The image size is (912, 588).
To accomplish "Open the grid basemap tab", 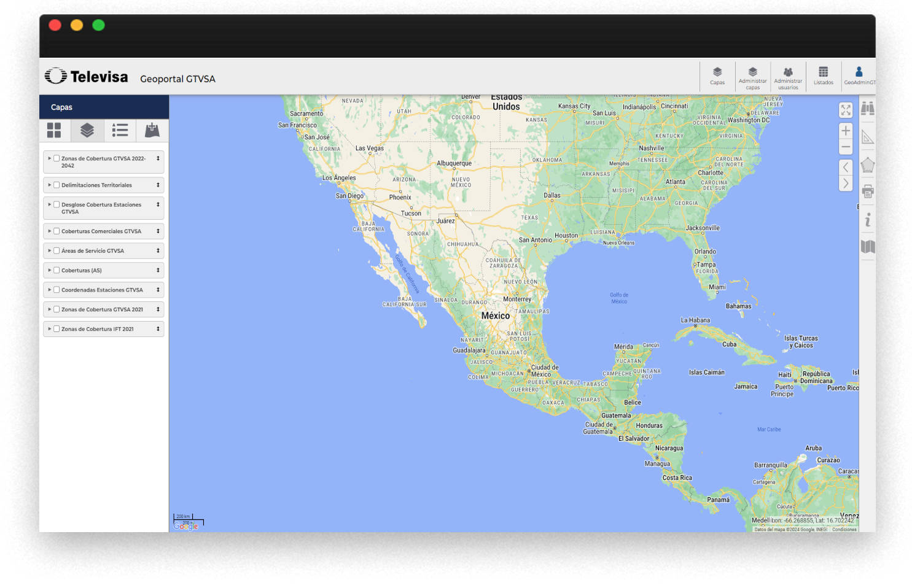I will 54,130.
